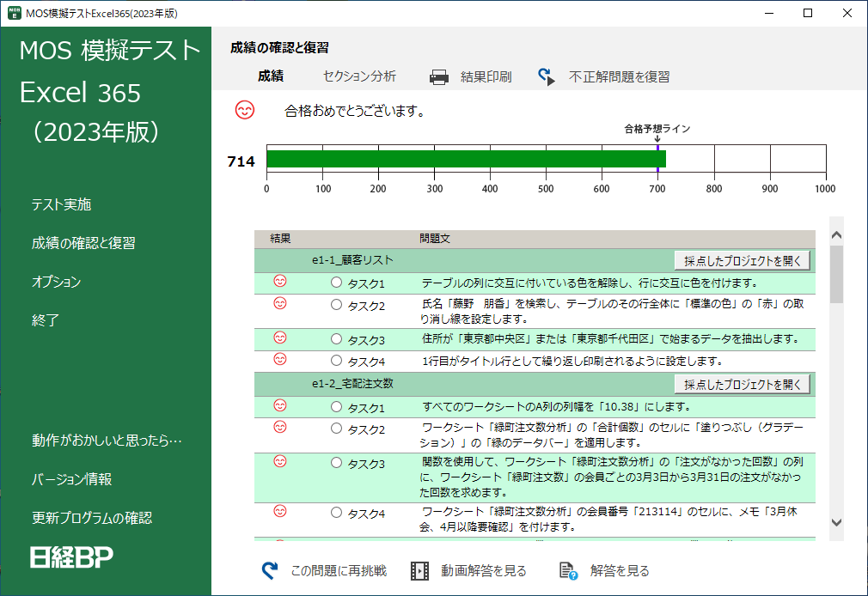Click 解答を見る label

(x=620, y=570)
